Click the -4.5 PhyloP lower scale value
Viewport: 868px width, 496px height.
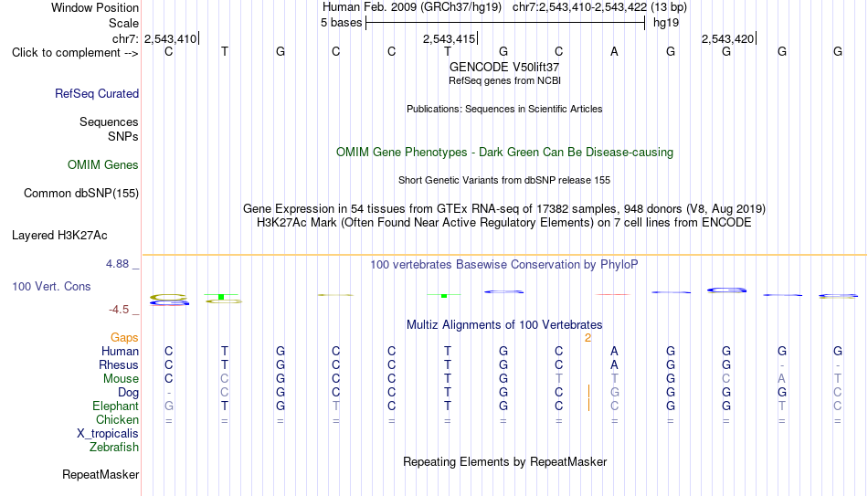point(119,310)
